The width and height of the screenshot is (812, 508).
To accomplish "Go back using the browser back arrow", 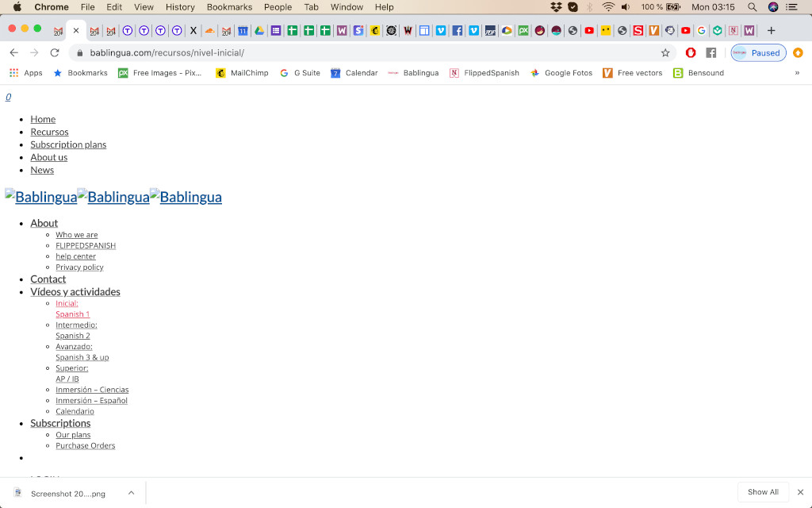I will pos(14,53).
